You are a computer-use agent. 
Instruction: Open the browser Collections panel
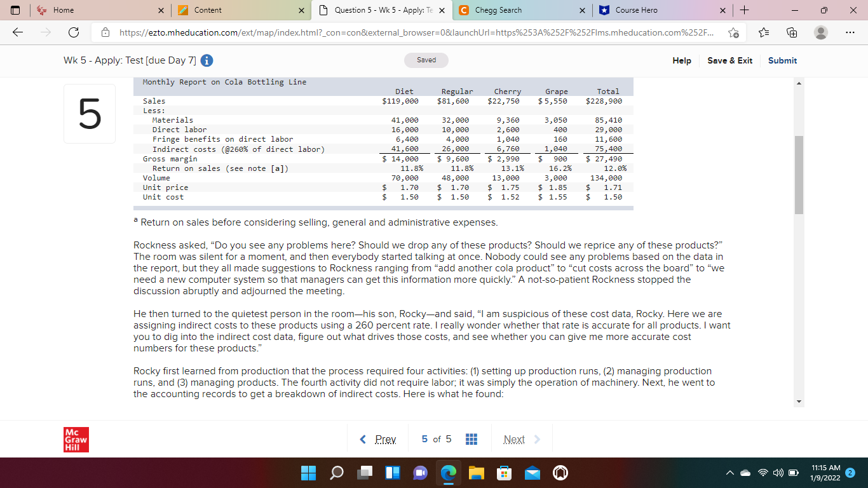[x=792, y=33]
